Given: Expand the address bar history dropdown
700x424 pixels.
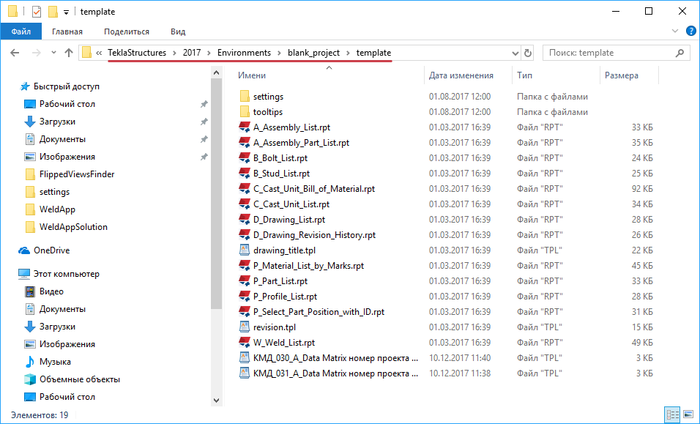Looking at the screenshot, I should coord(515,53).
